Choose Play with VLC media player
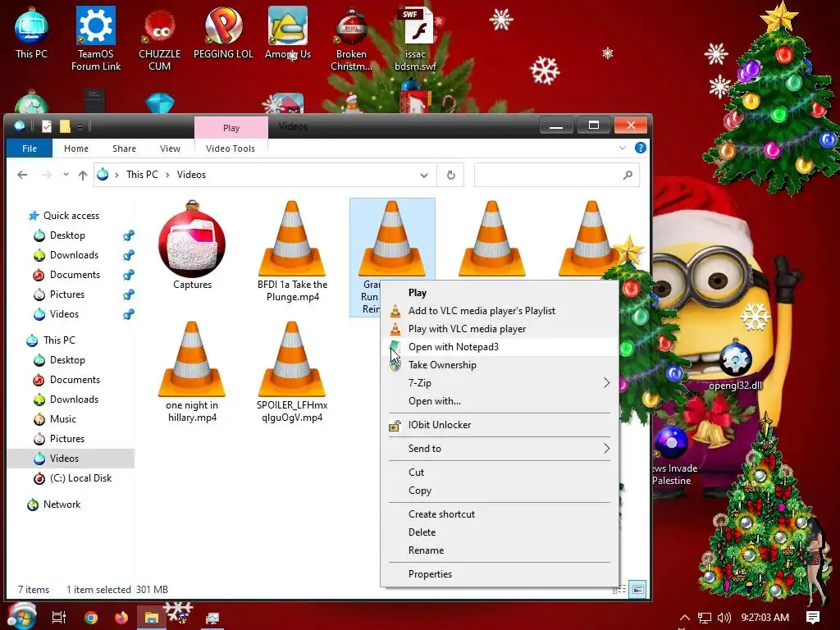This screenshot has height=630, width=840. (500, 329)
